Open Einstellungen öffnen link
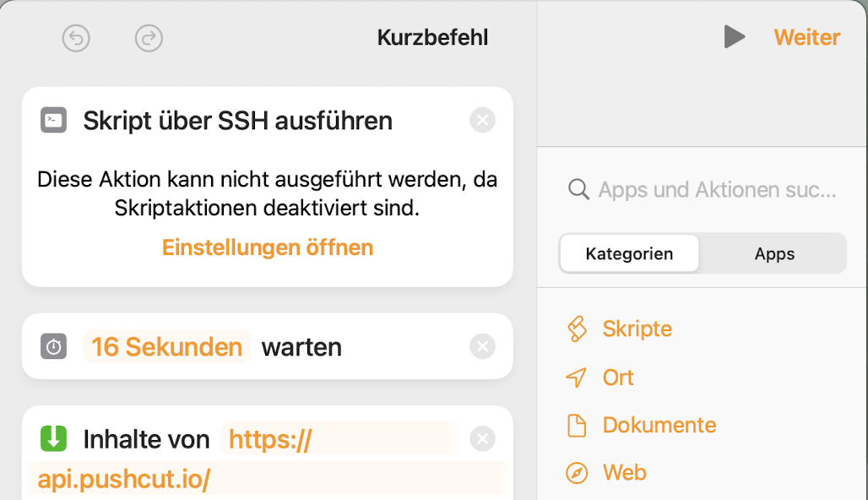 click(x=268, y=247)
